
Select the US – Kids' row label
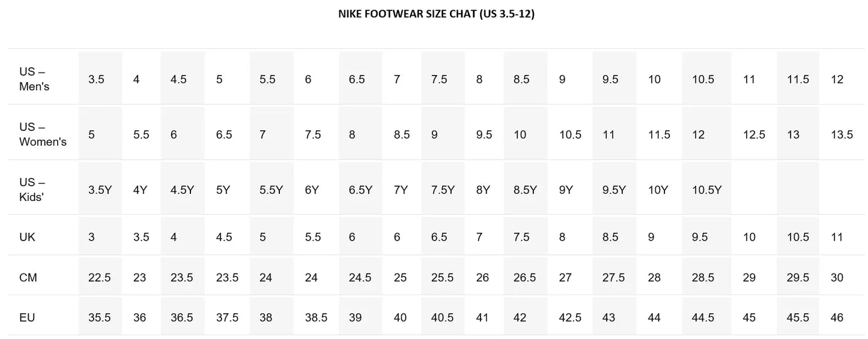[32, 190]
